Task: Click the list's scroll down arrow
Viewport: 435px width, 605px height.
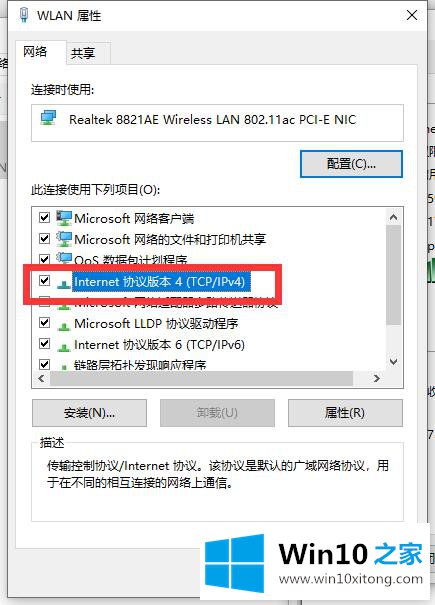Action: tap(394, 362)
